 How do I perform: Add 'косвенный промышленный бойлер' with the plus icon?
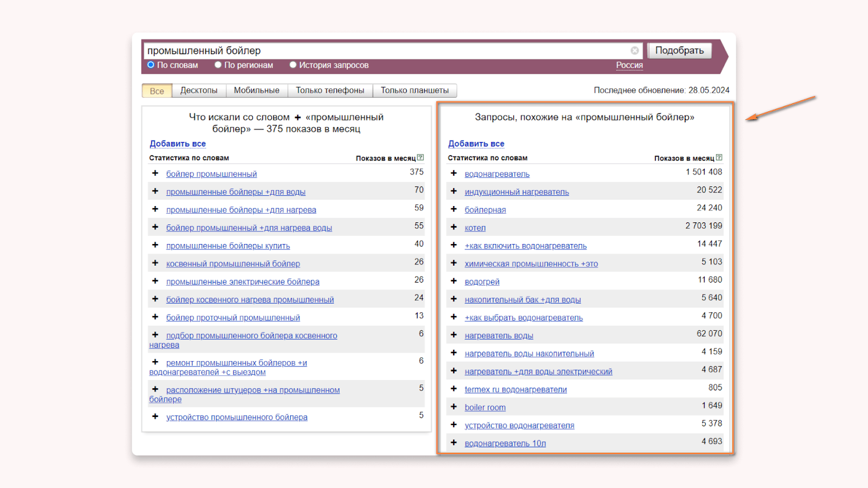click(x=155, y=262)
